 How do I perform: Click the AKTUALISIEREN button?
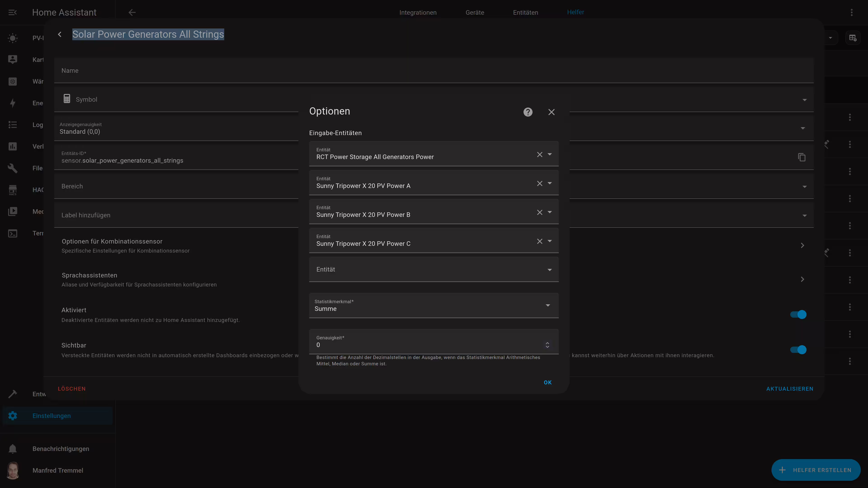coord(790,389)
